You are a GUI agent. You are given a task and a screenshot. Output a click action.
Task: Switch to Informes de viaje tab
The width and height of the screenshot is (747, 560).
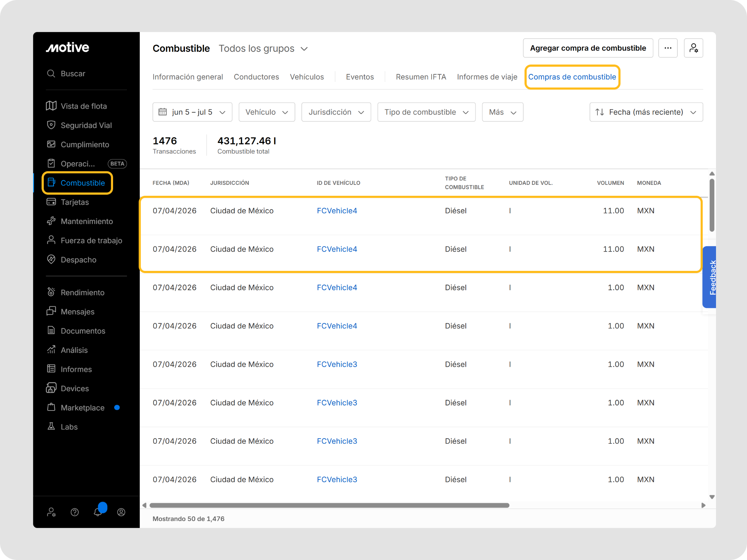487,77
